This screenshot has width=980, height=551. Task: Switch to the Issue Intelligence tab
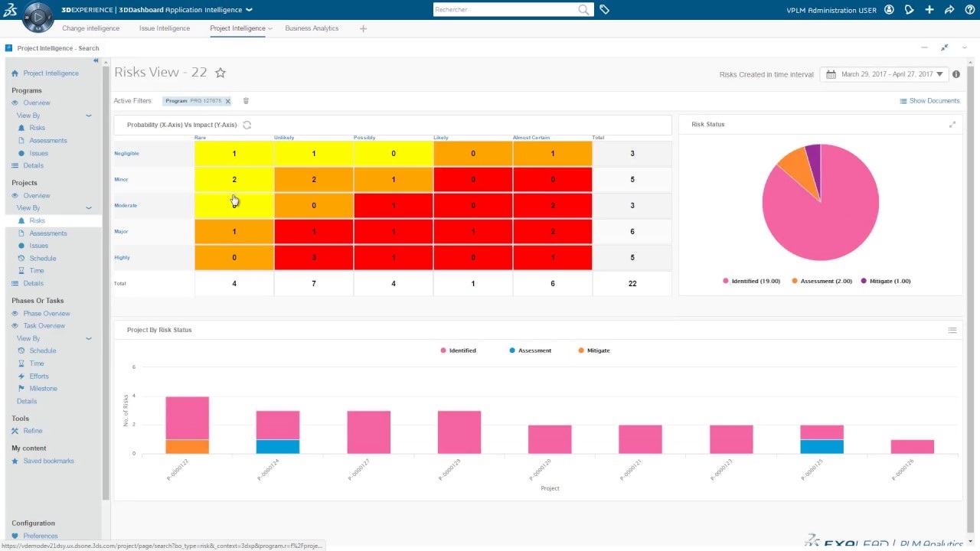[x=165, y=28]
